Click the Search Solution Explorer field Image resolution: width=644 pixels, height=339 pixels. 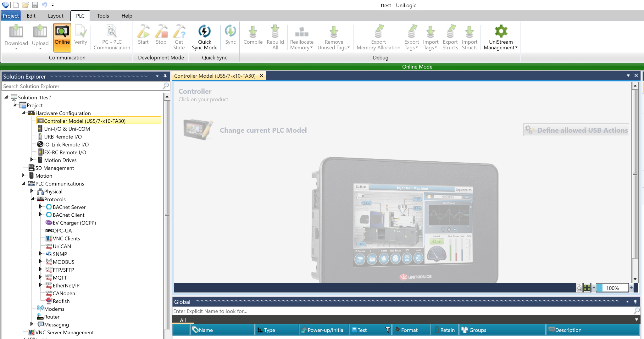[82, 86]
